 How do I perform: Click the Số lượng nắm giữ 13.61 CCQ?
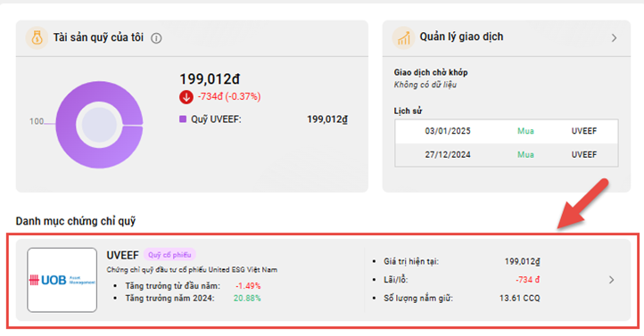[x=519, y=299]
